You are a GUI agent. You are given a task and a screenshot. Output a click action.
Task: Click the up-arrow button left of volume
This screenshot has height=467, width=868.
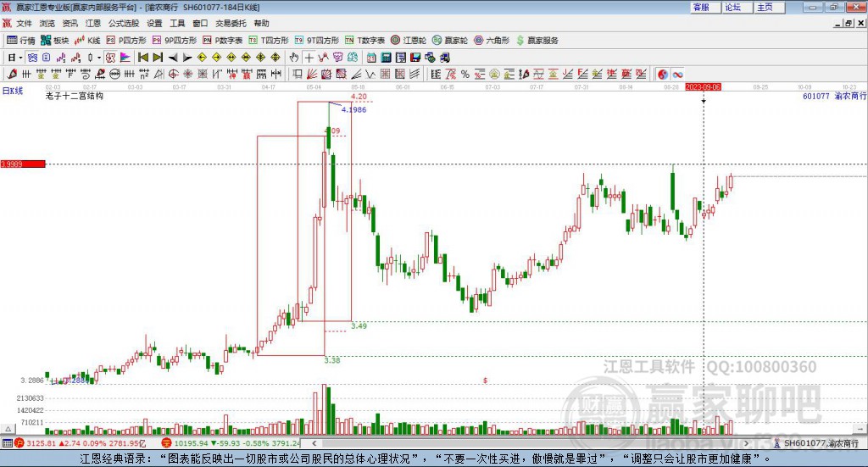8,429
